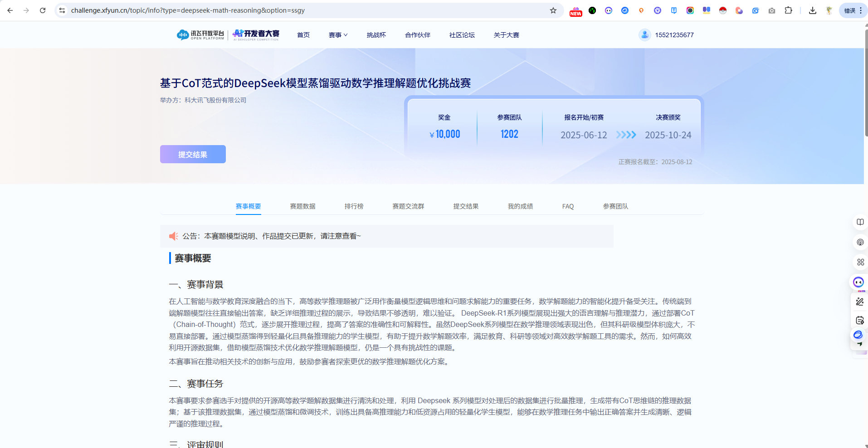The width and height of the screenshot is (868, 448).
Task: Click the purple robot-face extension in toolbar
Action: [x=609, y=10]
